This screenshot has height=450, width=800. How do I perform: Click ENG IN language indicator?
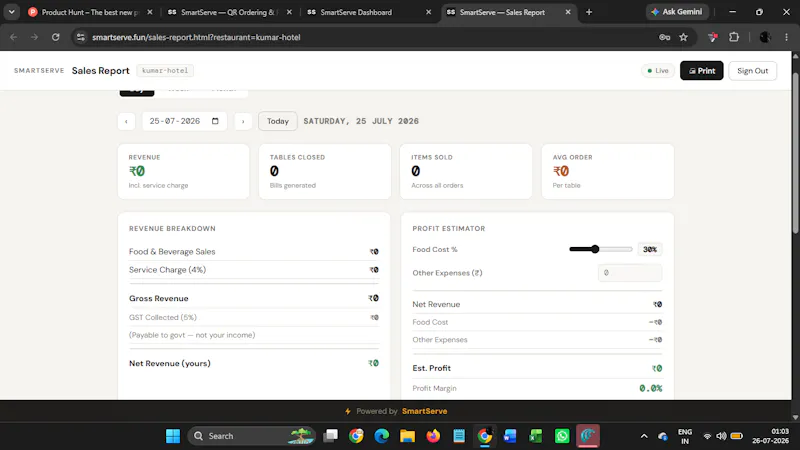pos(685,436)
